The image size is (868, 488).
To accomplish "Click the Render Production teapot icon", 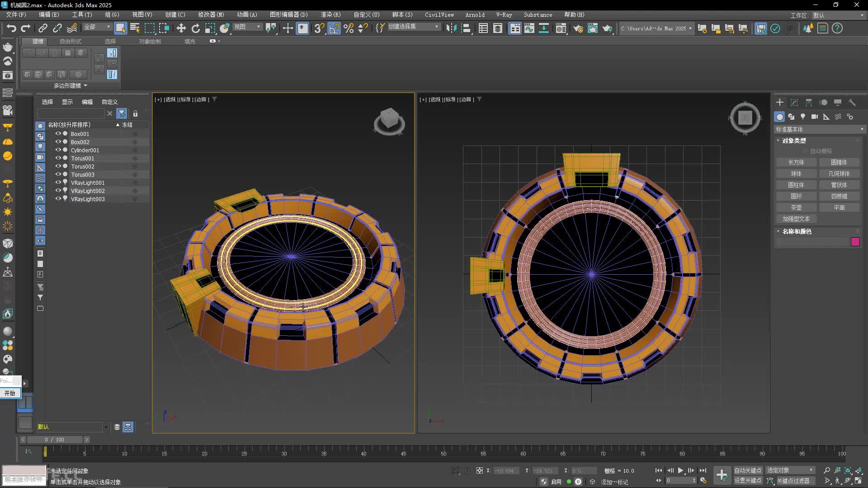I will pyautogui.click(x=607, y=28).
